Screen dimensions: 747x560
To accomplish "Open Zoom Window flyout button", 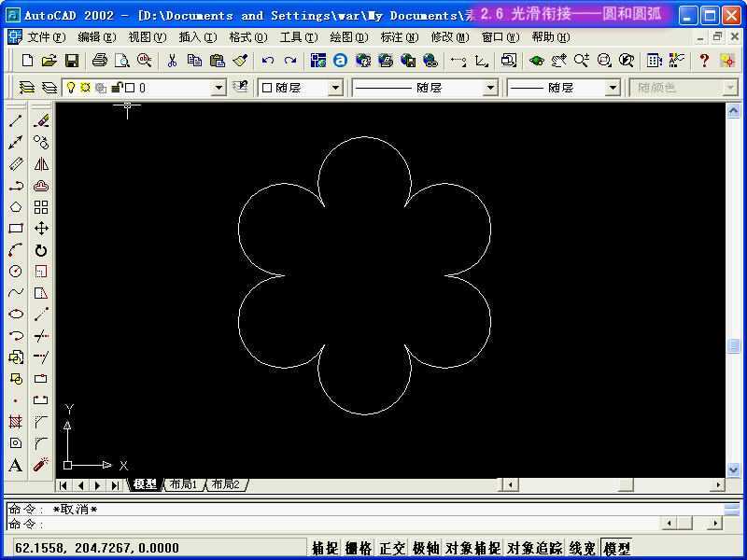I will tap(603, 61).
